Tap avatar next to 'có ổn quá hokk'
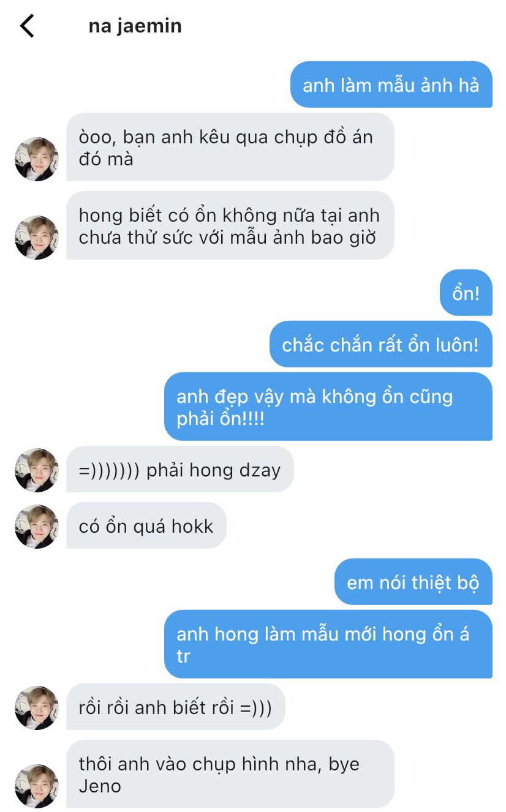506x812 pixels. click(37, 527)
